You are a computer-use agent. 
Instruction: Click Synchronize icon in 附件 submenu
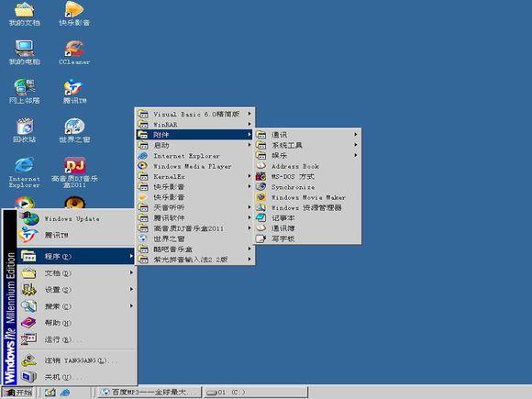[260, 186]
